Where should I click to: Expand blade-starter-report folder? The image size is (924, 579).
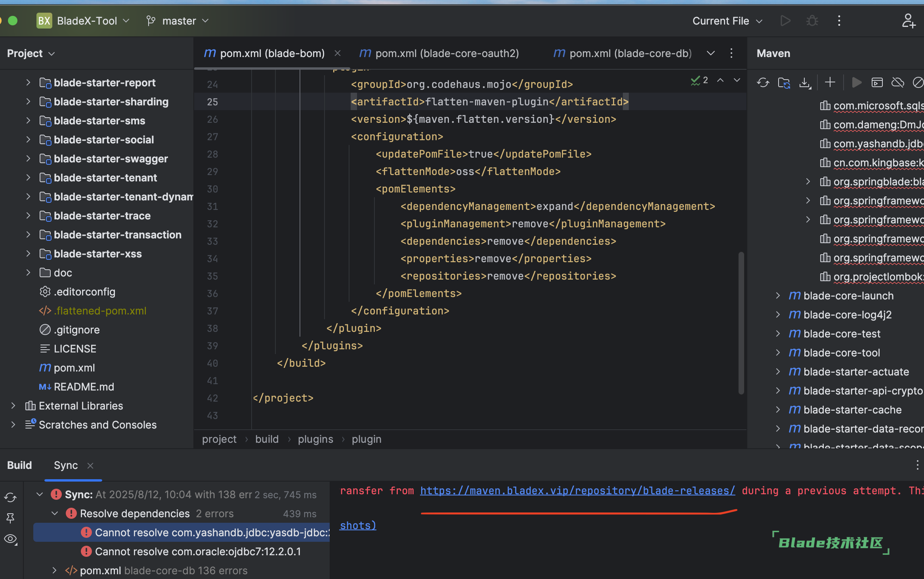28,82
